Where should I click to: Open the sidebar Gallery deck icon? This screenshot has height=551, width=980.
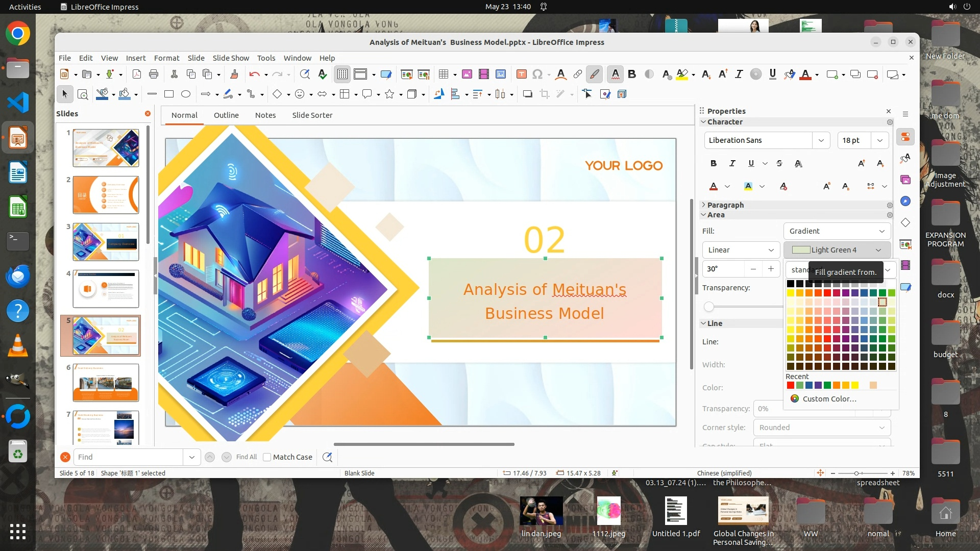point(905,180)
